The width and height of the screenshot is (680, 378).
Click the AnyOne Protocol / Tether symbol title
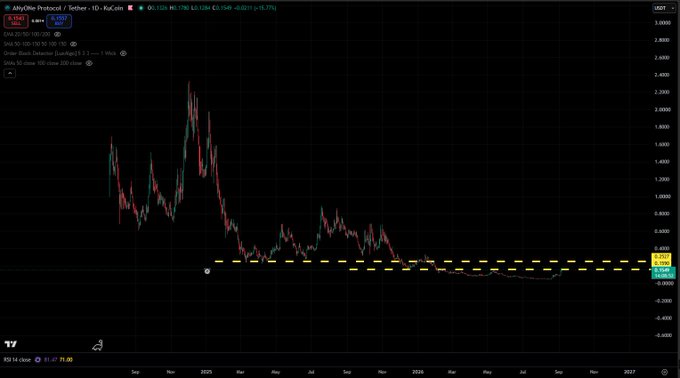[68, 8]
